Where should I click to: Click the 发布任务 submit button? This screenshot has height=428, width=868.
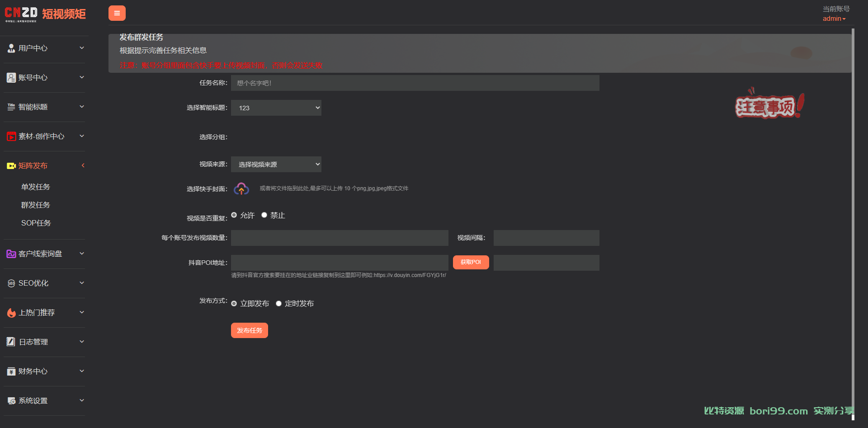pos(250,330)
